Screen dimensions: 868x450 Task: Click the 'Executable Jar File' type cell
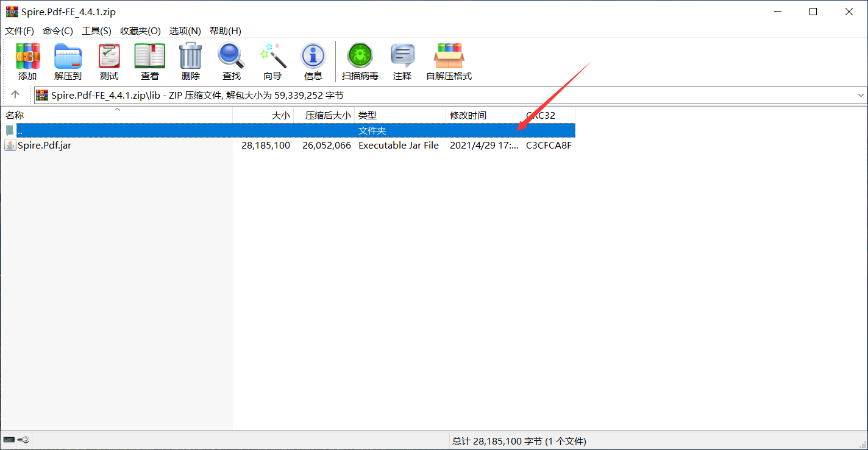pos(399,146)
